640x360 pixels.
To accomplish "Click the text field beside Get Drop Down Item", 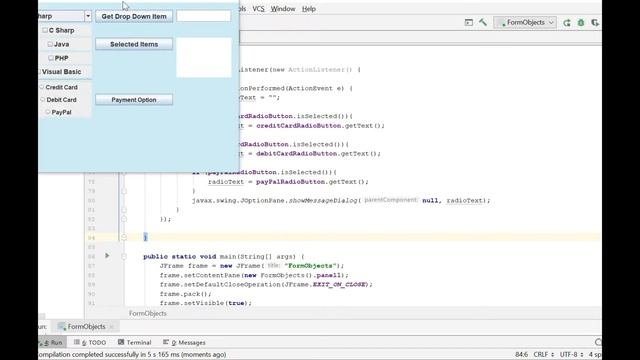I will pyautogui.click(x=204, y=16).
